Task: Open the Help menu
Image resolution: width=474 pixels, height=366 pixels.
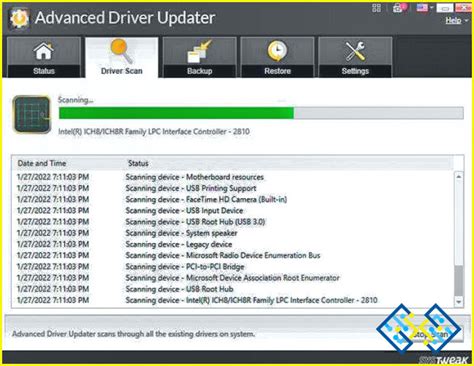Action: click(456, 21)
